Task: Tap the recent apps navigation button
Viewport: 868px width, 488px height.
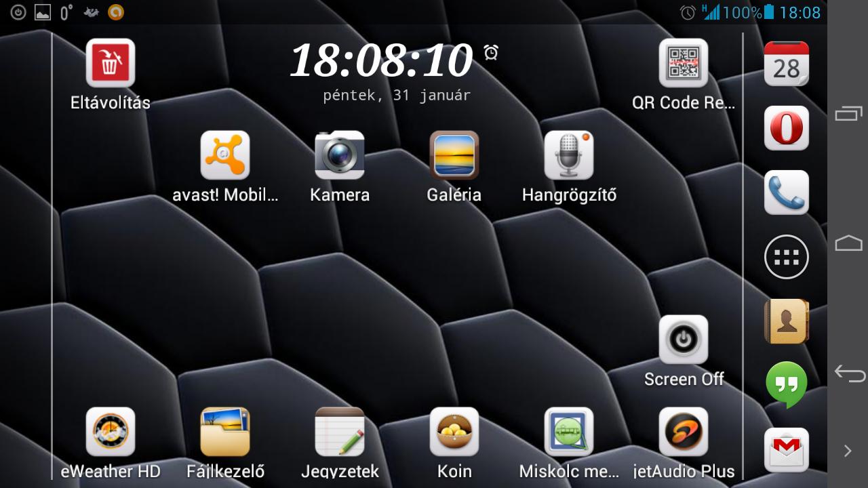Action: point(848,113)
